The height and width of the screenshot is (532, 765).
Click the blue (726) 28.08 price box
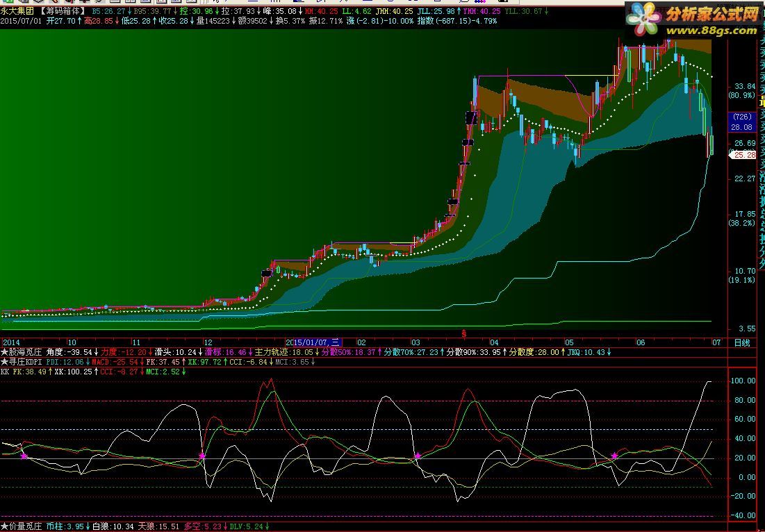(x=742, y=122)
